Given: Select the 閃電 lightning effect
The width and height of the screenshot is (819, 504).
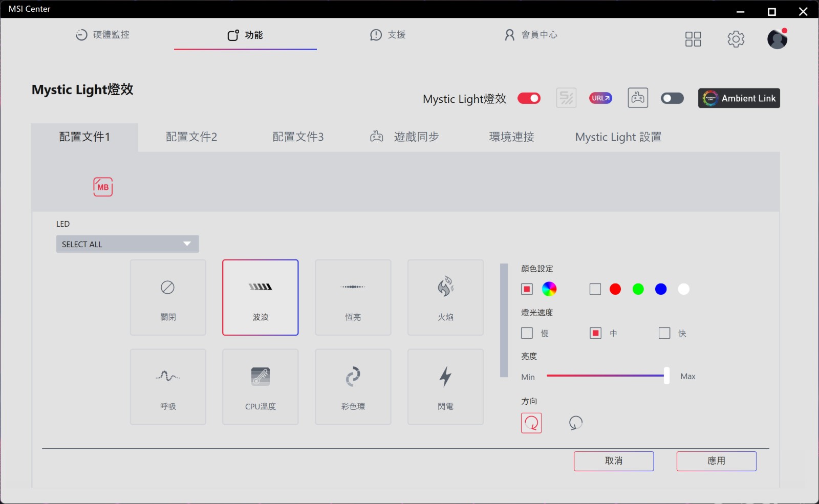Looking at the screenshot, I should (445, 387).
